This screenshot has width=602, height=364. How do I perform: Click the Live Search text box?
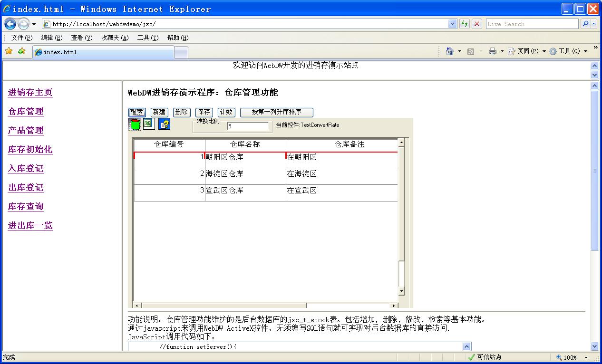[x=532, y=24]
